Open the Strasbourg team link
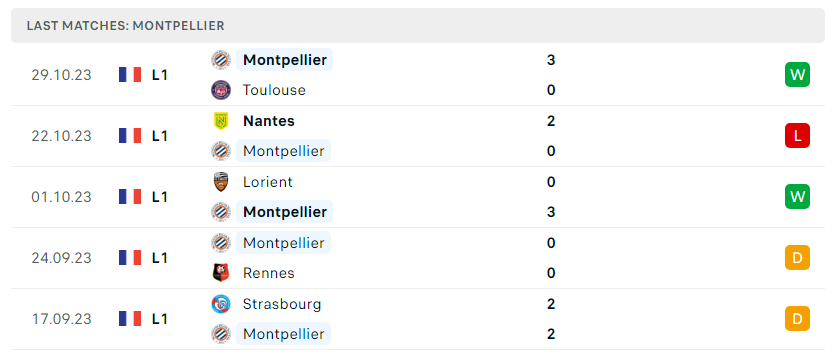The image size is (832, 360). [282, 304]
